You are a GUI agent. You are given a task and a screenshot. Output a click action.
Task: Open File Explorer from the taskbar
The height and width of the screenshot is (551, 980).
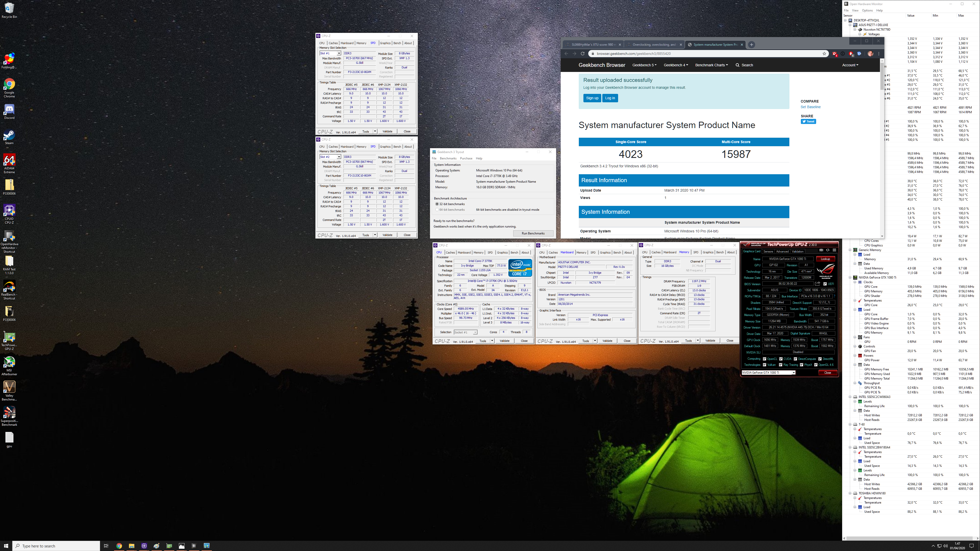(131, 546)
